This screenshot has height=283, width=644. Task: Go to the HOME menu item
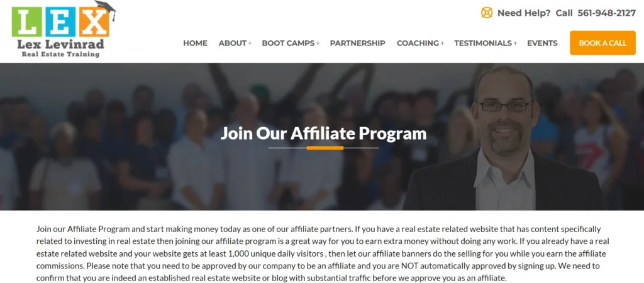click(x=195, y=43)
